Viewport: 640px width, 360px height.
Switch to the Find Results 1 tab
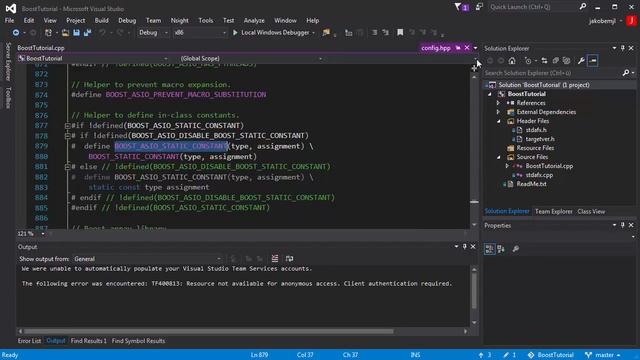(89, 341)
